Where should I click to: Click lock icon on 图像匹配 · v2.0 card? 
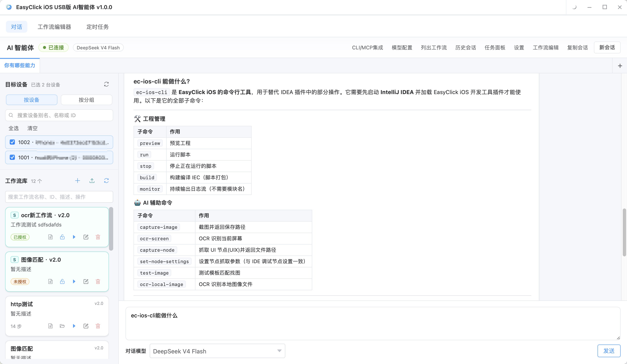tap(62, 281)
